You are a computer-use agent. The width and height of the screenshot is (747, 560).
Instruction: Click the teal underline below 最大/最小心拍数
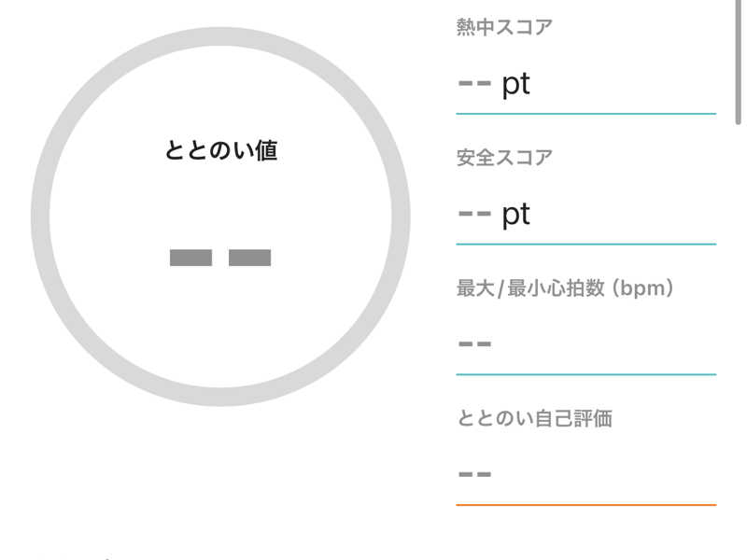[x=585, y=374]
